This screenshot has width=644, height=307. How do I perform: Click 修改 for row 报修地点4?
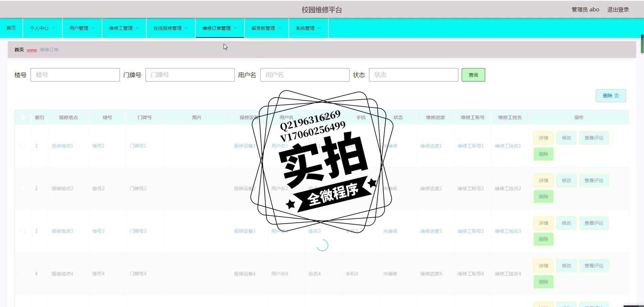coord(566,266)
